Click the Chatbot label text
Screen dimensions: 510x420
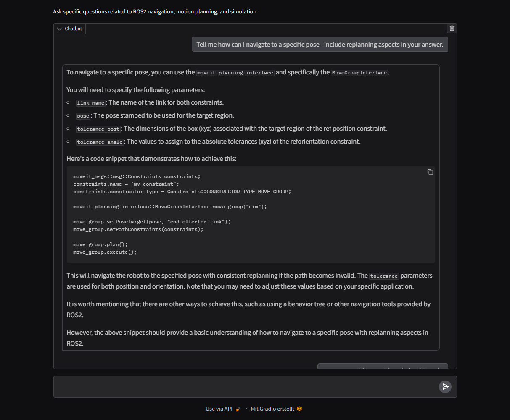(x=74, y=29)
